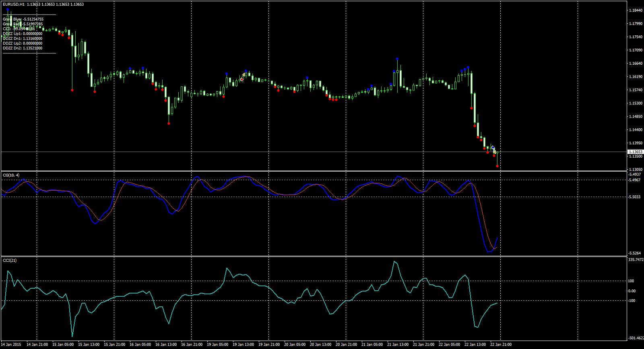Select the 'DDZZ Dn1: 1.13160000' line

point(23,39)
